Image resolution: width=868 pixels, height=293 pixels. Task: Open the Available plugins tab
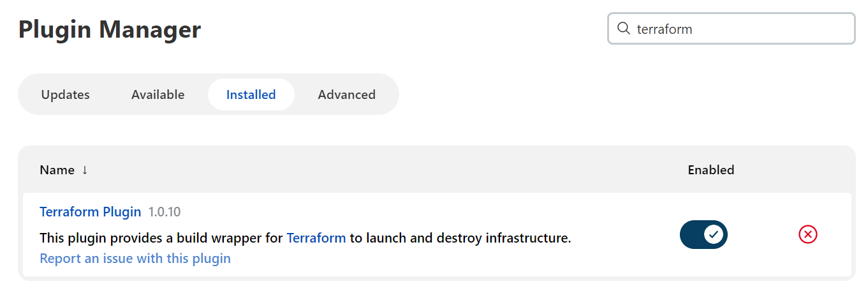coord(158,94)
